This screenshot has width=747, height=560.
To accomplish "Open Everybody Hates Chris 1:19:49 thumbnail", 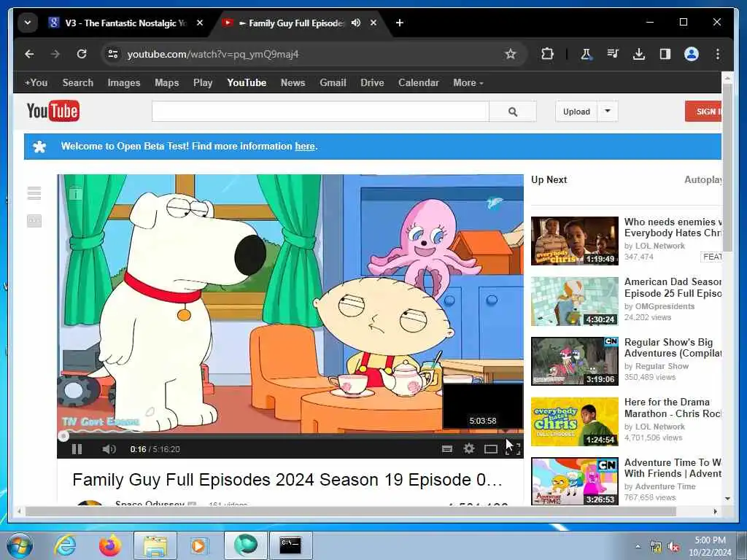I will tap(575, 241).
